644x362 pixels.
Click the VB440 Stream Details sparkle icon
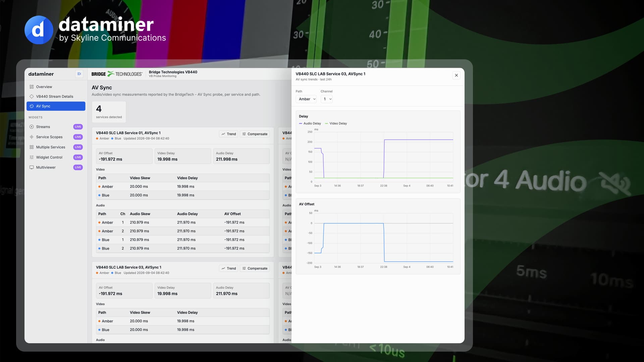[x=32, y=97]
